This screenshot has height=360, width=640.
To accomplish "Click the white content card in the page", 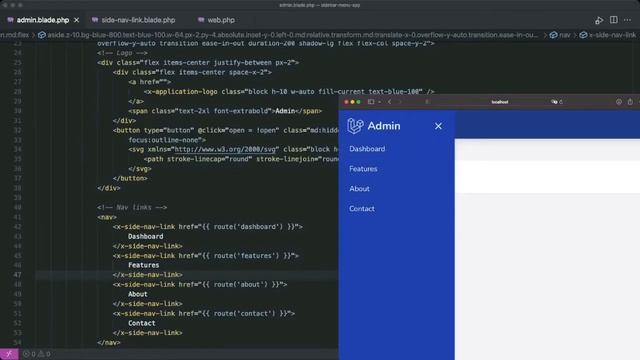I will tap(547, 176).
